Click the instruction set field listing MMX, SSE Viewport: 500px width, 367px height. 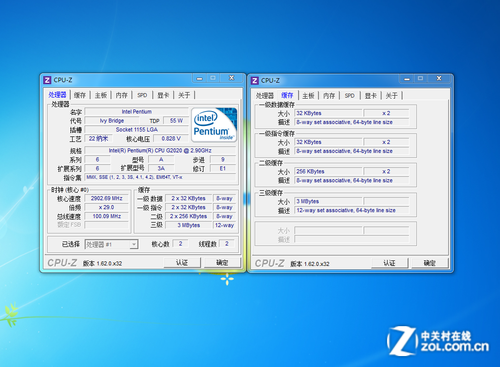(x=161, y=177)
